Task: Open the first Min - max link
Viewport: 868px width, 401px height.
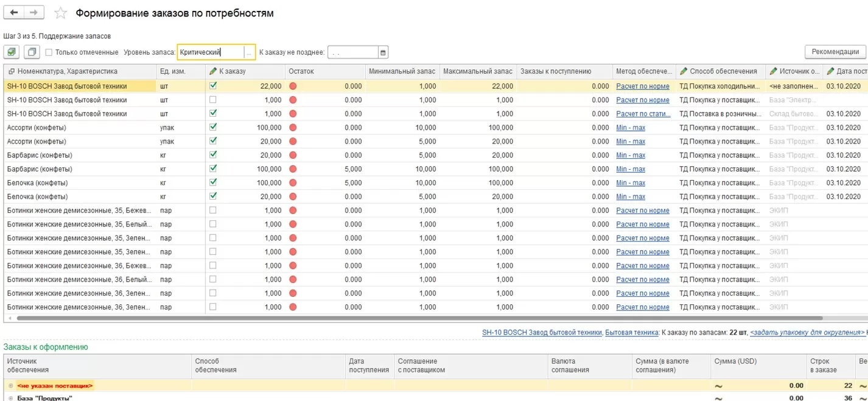Action: 631,128
